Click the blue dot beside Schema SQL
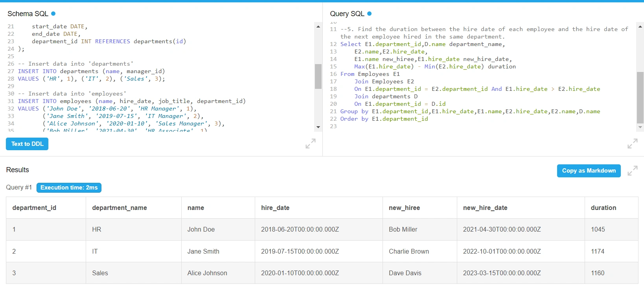Screen dimensions: 644x300 click(x=53, y=13)
